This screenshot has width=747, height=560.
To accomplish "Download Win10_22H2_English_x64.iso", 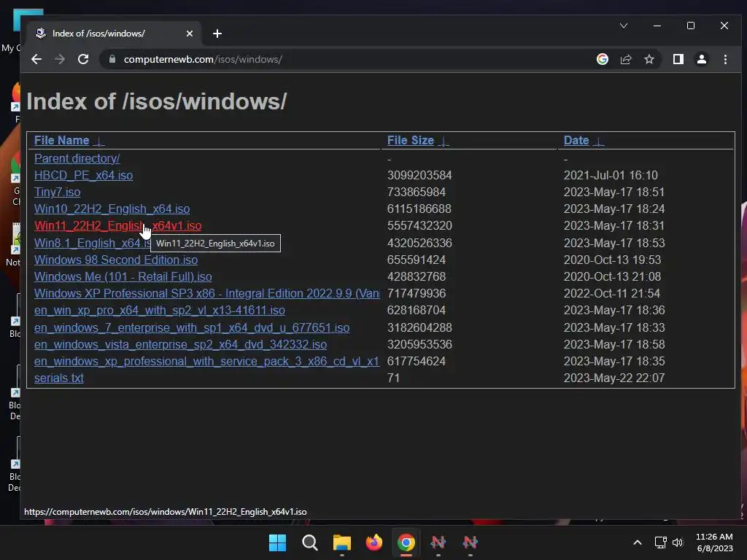I will (x=112, y=209).
